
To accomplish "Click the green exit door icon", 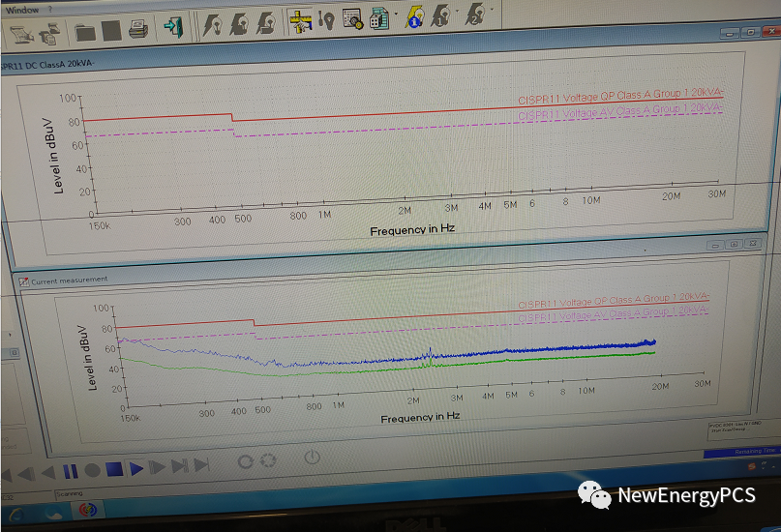I will tap(173, 26).
